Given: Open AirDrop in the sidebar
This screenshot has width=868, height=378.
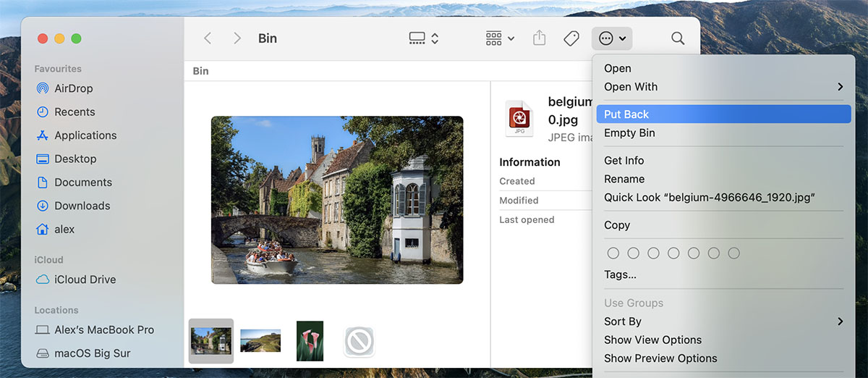Looking at the screenshot, I should point(73,88).
